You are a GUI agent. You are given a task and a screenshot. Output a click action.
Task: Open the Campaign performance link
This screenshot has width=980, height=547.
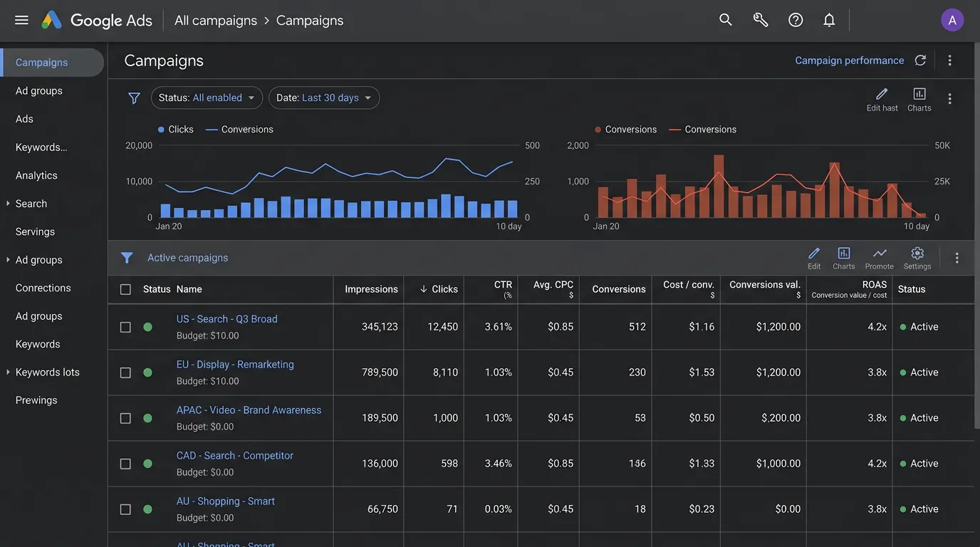coord(849,61)
